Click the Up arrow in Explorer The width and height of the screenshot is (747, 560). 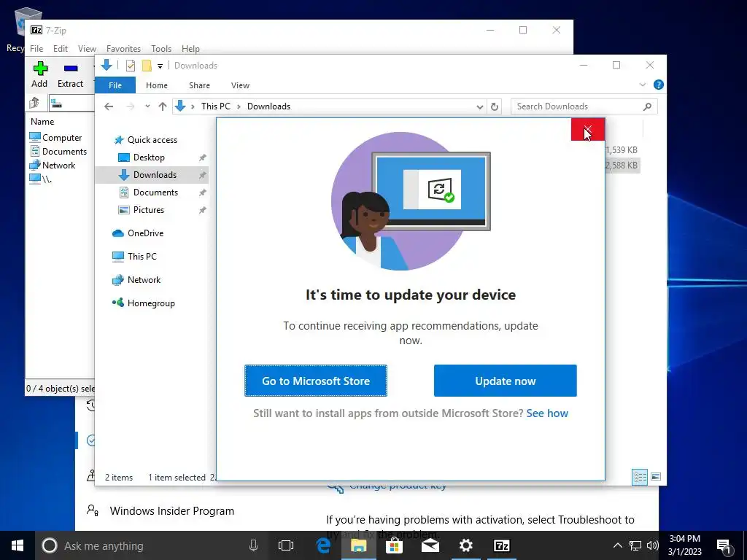[163, 106]
